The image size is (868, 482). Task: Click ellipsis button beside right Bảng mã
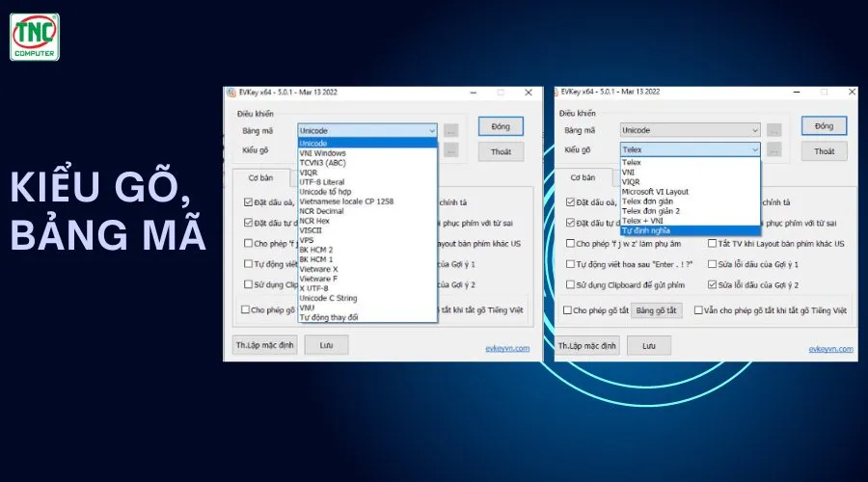[x=773, y=130]
